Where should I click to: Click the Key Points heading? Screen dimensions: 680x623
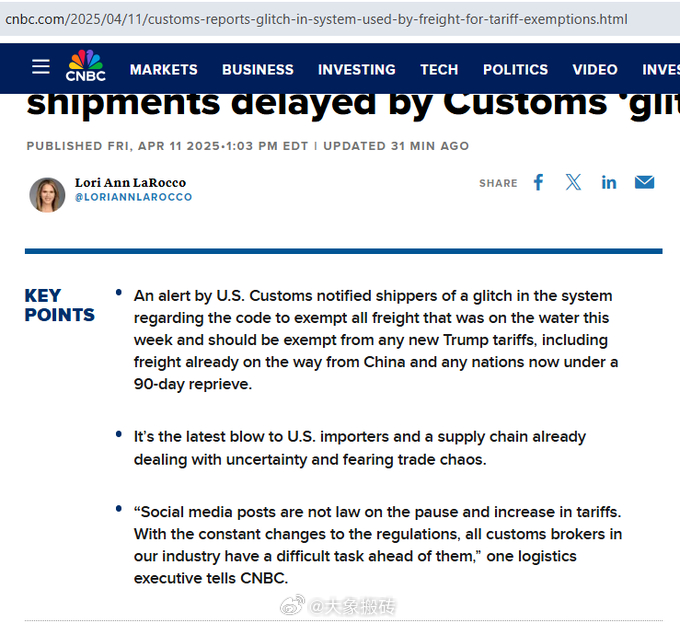59,305
